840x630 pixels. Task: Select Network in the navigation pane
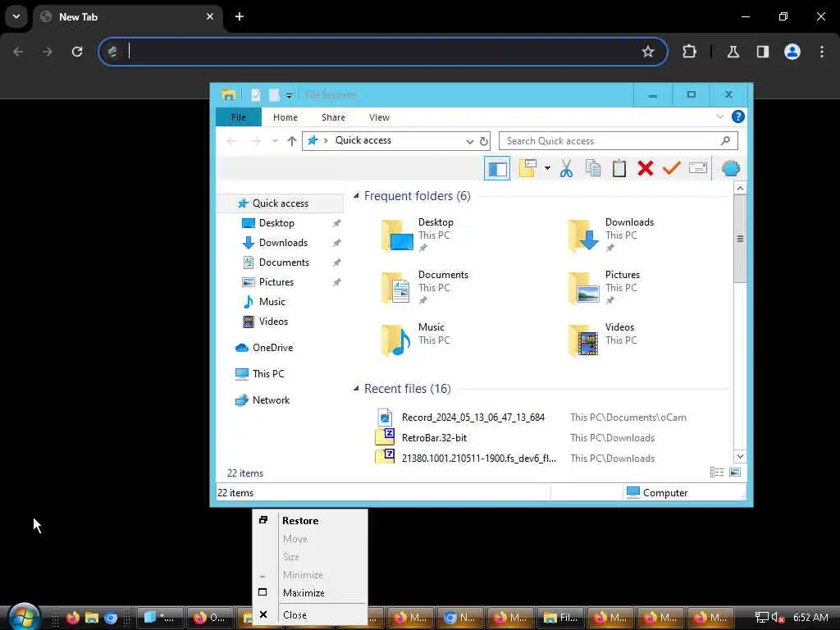(x=271, y=400)
